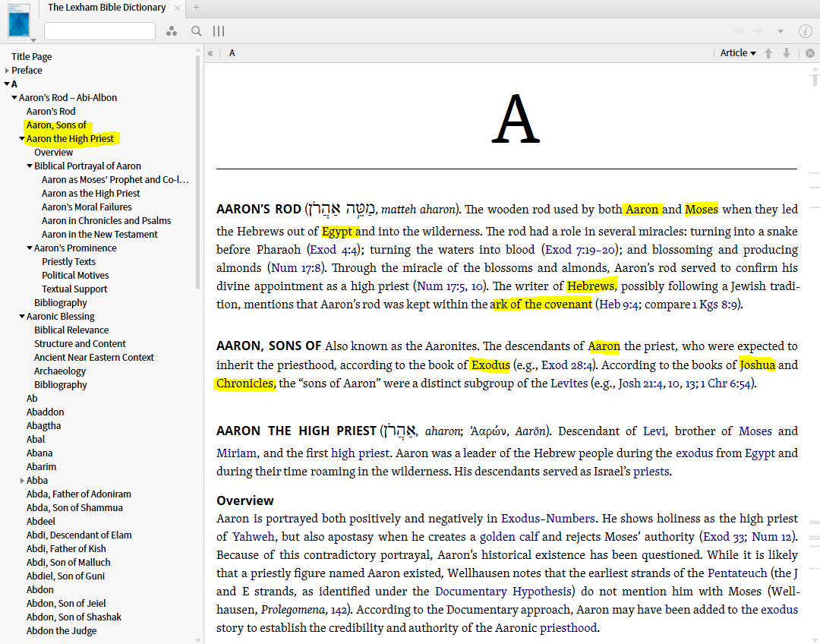Click the resource search input box
This screenshot has height=644, width=820.
100,31
